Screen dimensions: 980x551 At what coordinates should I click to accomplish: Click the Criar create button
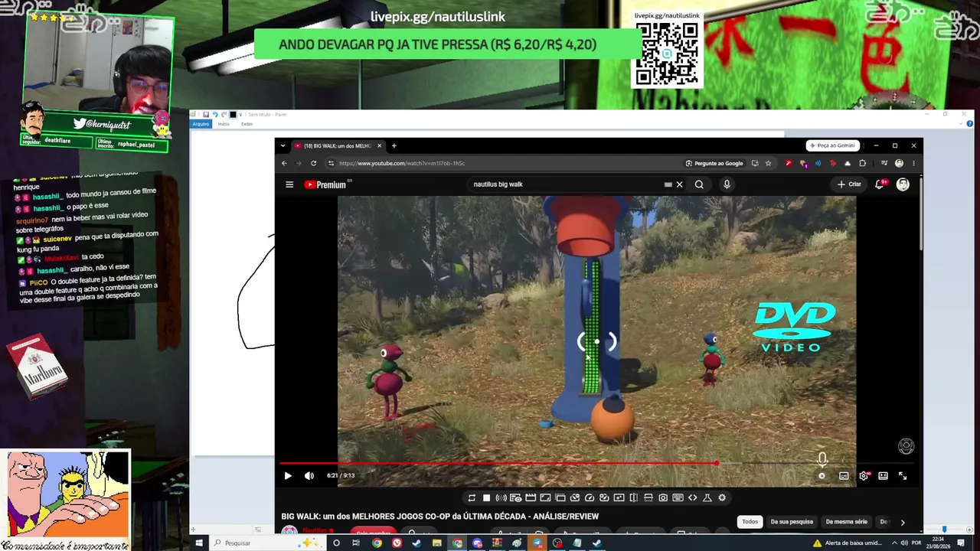point(849,184)
